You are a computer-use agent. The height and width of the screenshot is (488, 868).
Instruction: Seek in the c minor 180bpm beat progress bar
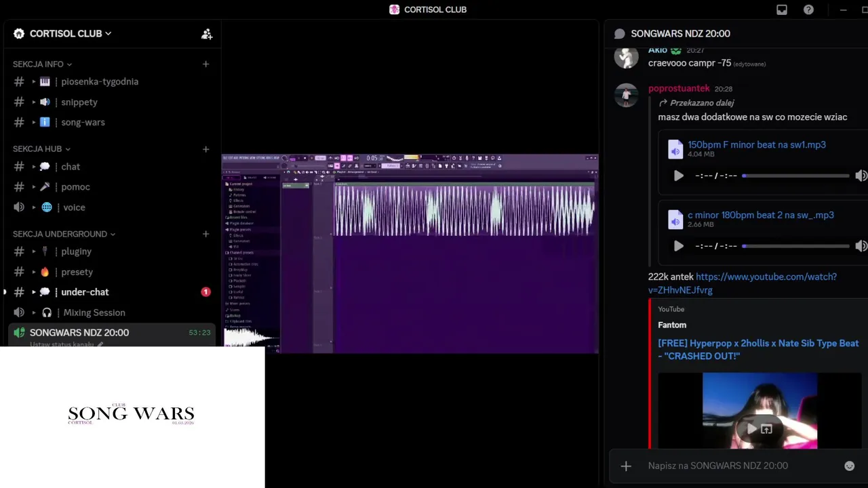795,246
